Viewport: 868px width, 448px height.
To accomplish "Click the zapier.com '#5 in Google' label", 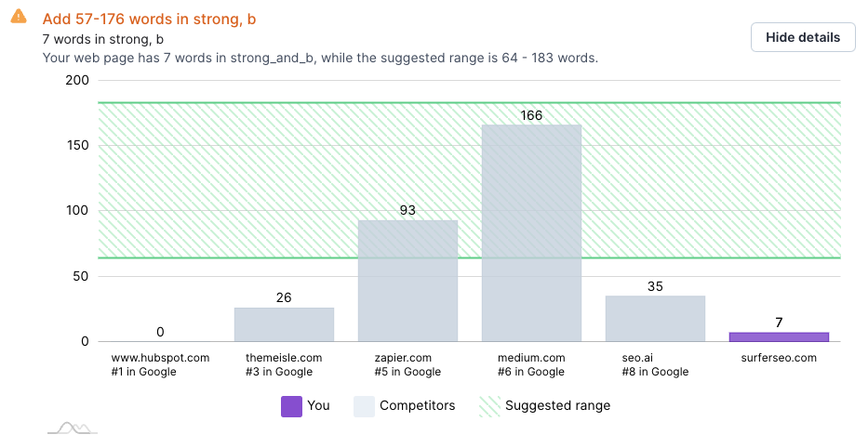I will click(x=407, y=372).
